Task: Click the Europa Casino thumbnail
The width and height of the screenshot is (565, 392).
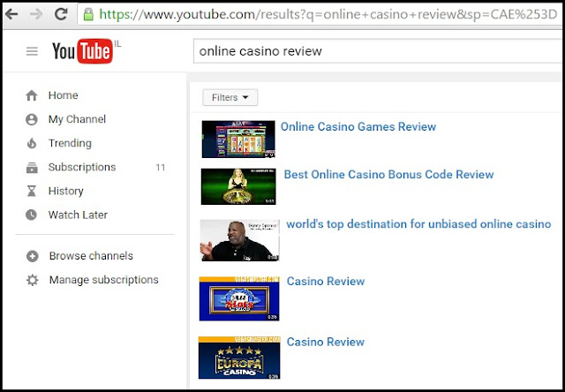Action: (239, 358)
